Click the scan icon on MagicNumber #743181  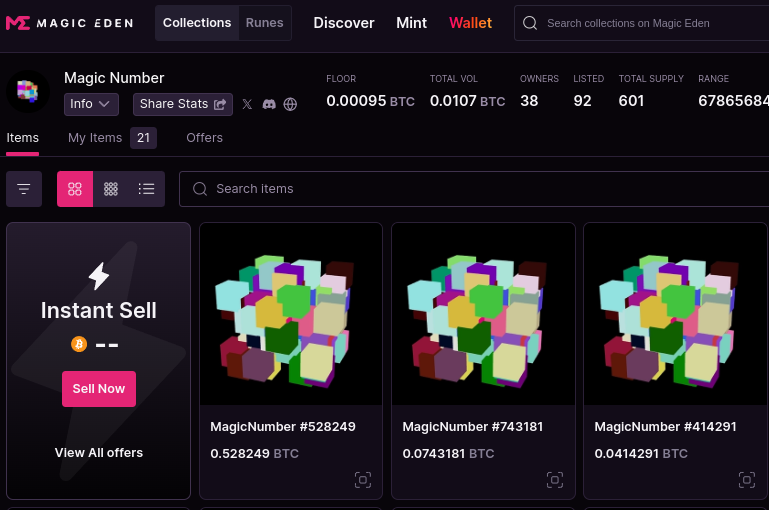pyautogui.click(x=555, y=480)
